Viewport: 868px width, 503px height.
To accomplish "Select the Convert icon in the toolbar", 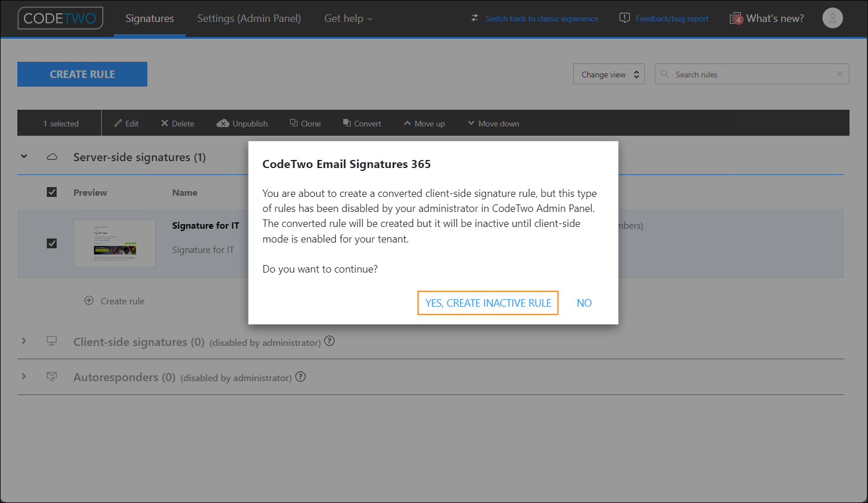I will point(347,123).
